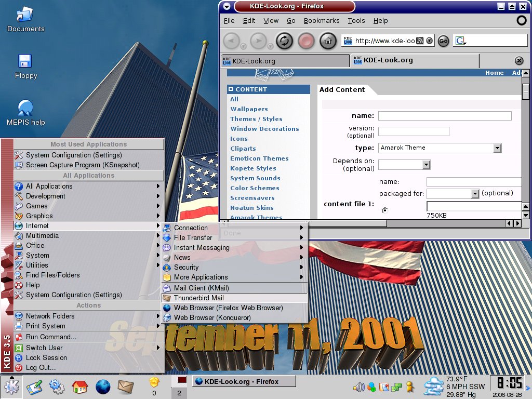Screen dimensions: 532x399
Task: Click the Go button beside the address bar
Action: 443,41
